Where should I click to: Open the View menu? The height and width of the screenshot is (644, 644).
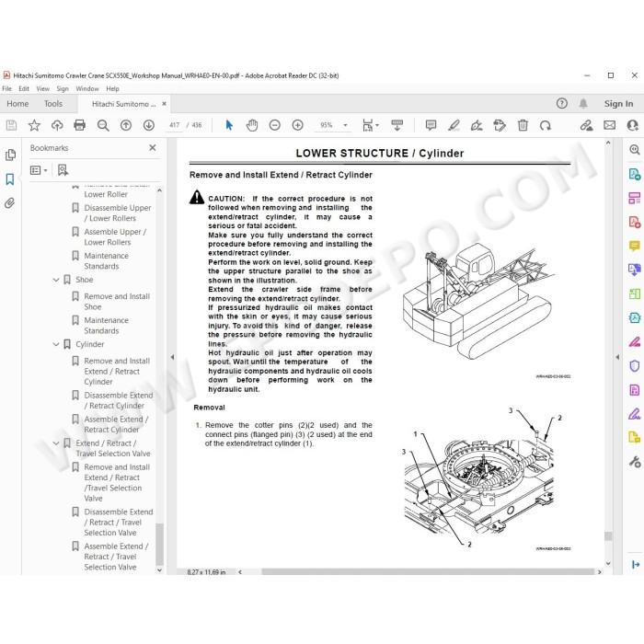click(42, 88)
